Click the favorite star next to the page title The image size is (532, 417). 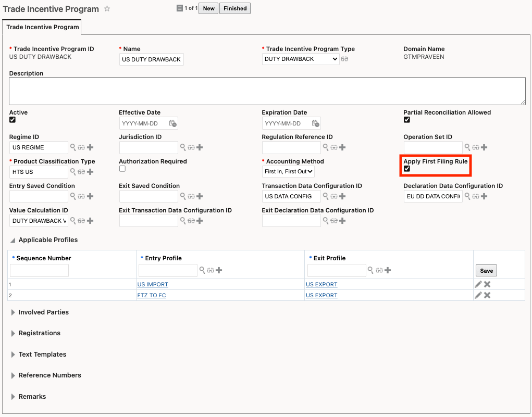[107, 9]
